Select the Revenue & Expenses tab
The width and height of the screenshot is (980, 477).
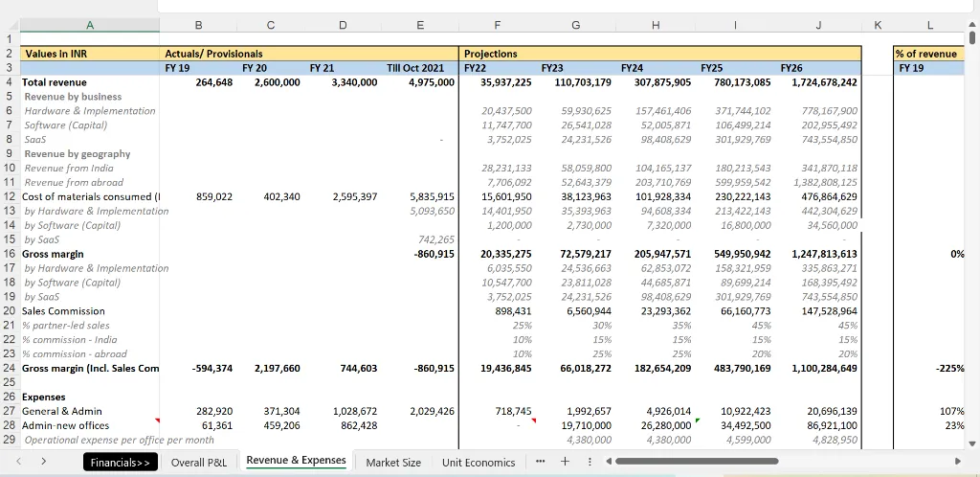tap(296, 462)
